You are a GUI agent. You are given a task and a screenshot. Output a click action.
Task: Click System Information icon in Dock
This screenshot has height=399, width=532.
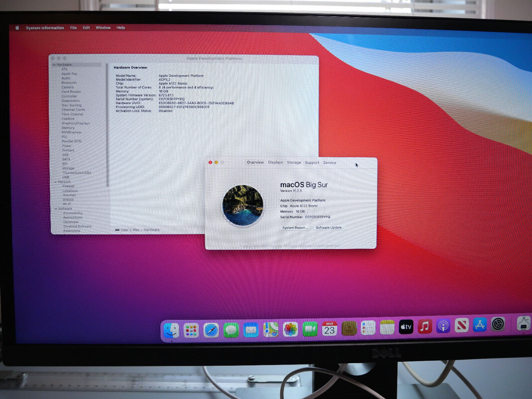pos(524,323)
